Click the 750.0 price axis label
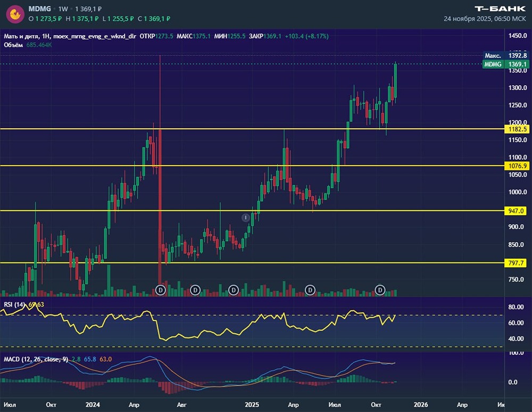Viewport: 532px width, 412px height. click(x=516, y=279)
